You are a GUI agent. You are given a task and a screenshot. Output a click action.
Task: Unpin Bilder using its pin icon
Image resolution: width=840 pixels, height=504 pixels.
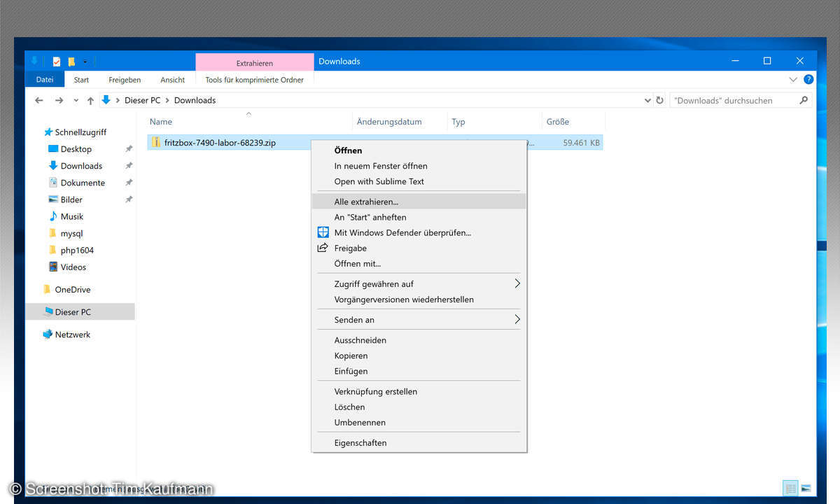pos(129,199)
